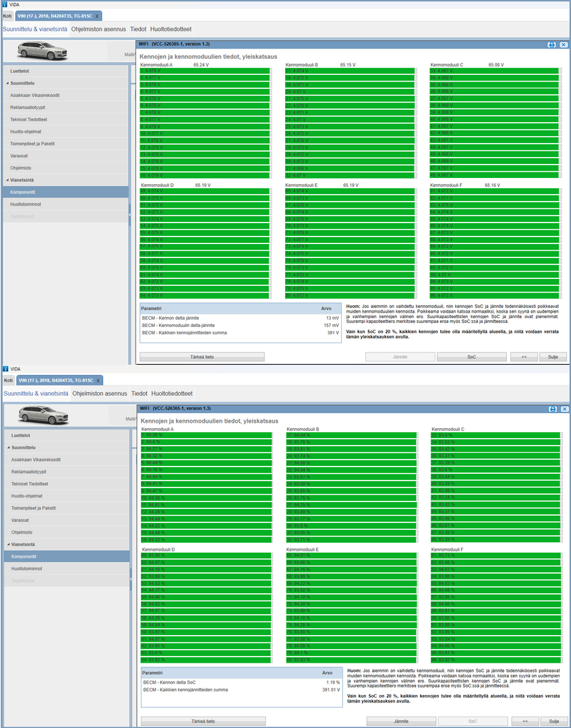
Task: Open Reklamaatiotyypit in voltage window sidebar
Action: click(65, 107)
